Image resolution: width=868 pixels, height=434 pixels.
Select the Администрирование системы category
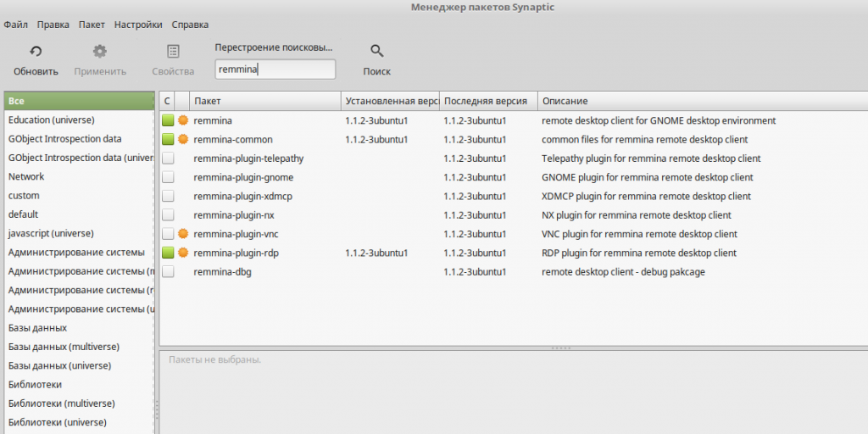pos(79,253)
